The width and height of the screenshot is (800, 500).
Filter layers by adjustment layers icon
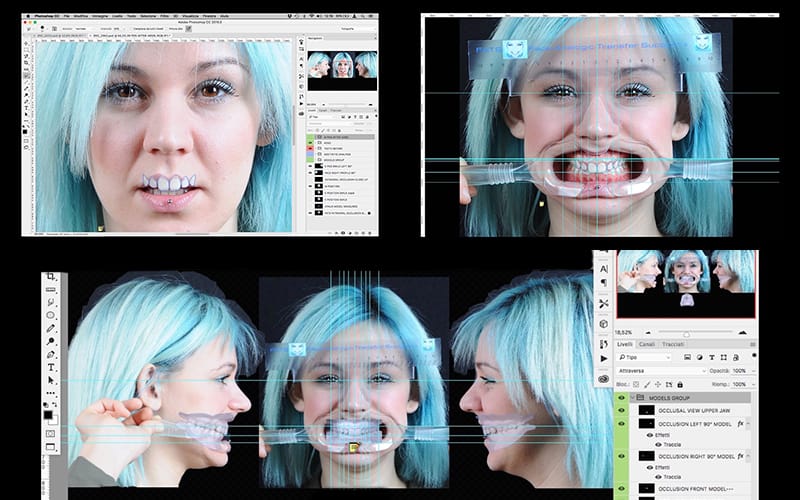[x=699, y=358]
